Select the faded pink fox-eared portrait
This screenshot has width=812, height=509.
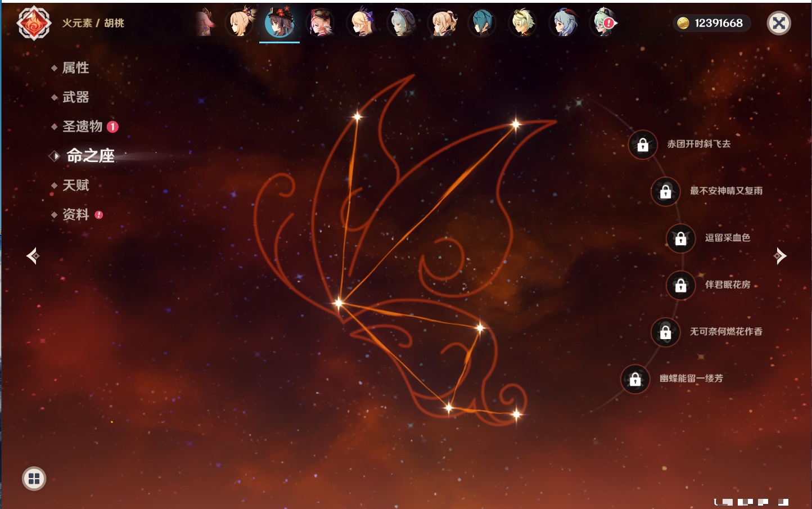click(x=205, y=22)
